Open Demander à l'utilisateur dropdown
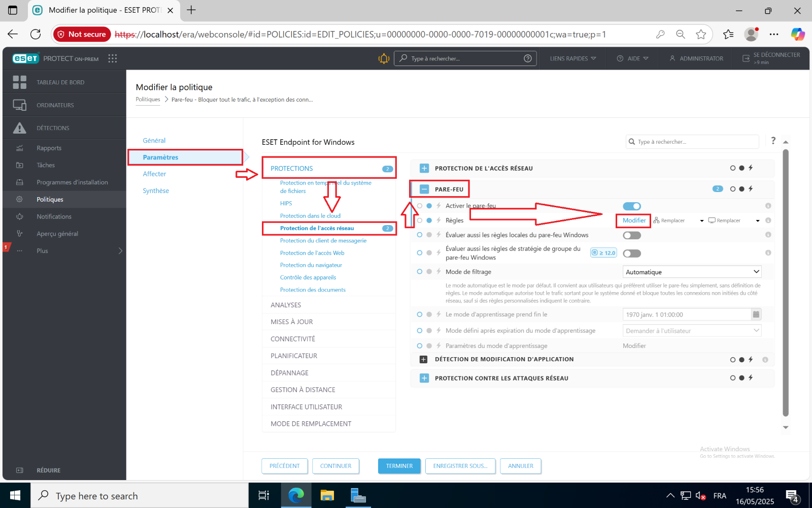 click(x=692, y=331)
